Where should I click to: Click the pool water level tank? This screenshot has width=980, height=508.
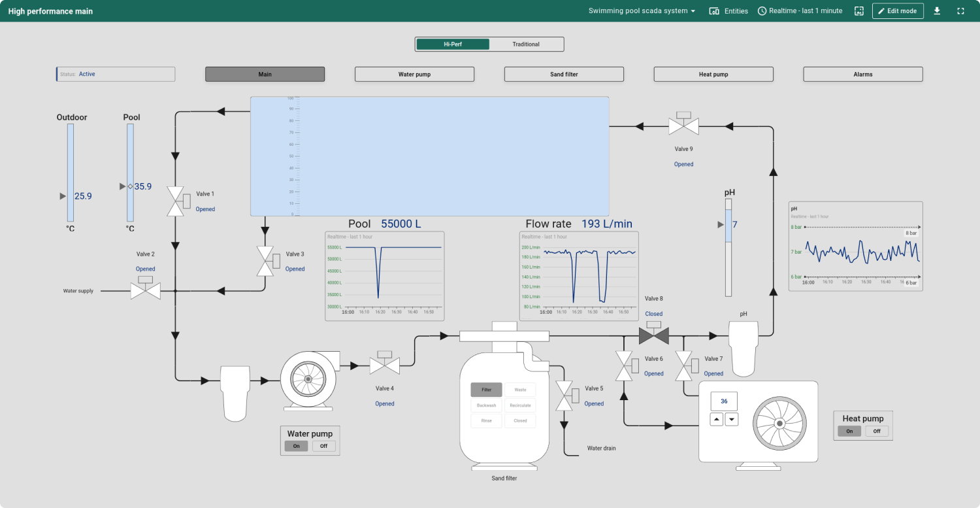point(430,156)
